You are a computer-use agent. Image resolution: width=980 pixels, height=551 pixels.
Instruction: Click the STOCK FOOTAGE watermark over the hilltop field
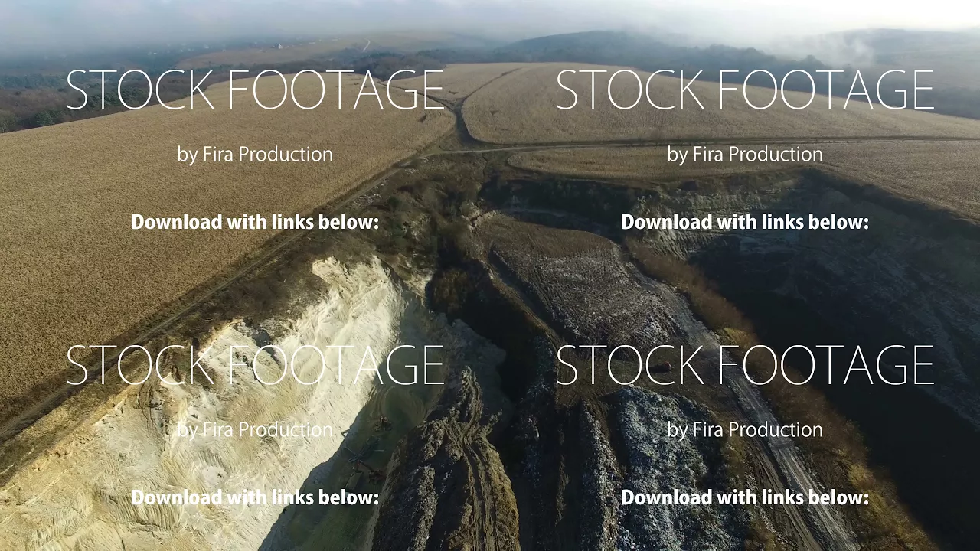pyautogui.click(x=745, y=90)
